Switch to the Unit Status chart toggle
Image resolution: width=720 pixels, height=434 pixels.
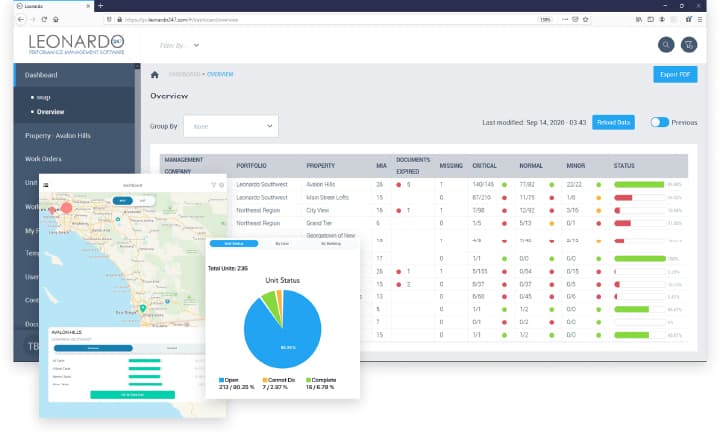pos(233,243)
